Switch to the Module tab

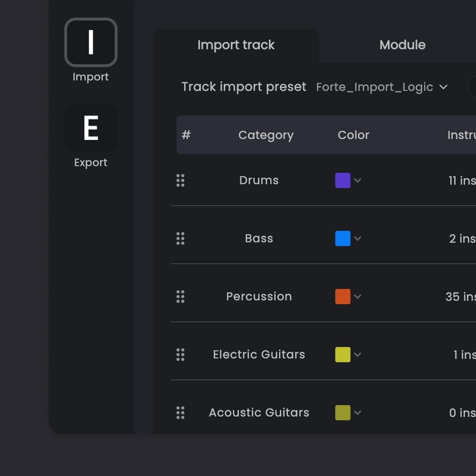[x=402, y=45]
